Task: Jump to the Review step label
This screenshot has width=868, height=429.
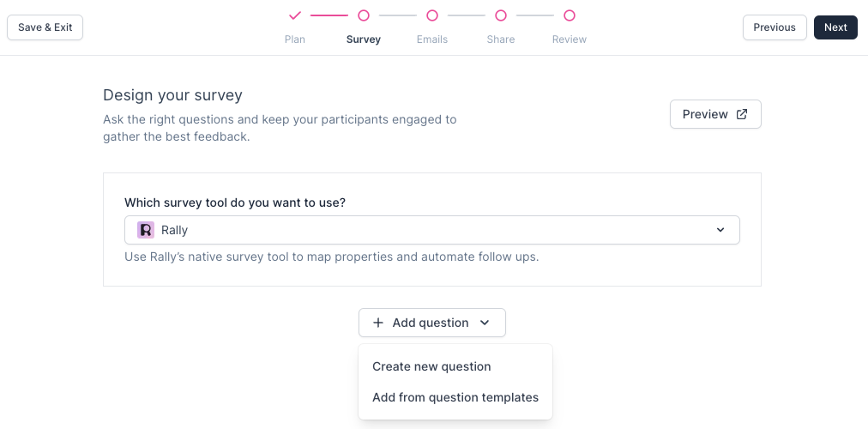Action: coord(570,39)
